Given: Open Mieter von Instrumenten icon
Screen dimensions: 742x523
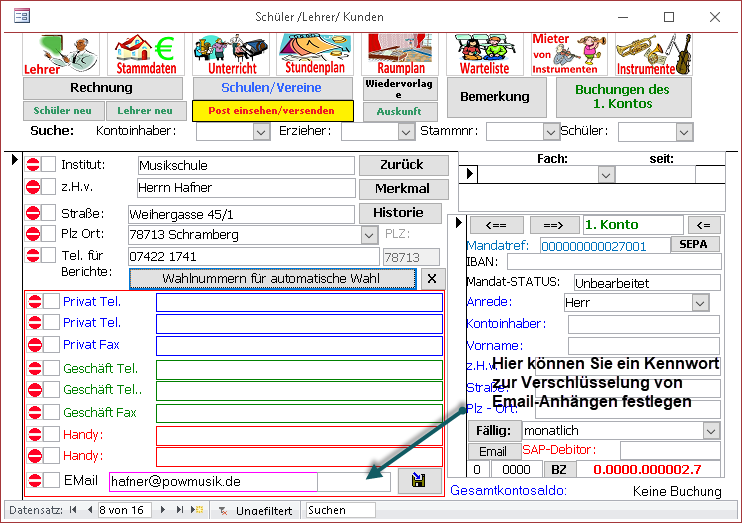Looking at the screenshot, I should pos(565,54).
